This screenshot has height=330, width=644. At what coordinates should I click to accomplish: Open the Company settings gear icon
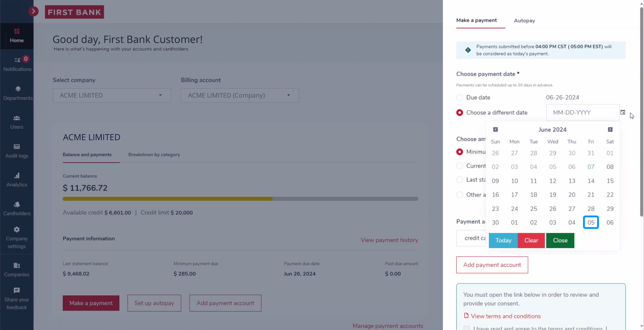tap(17, 229)
